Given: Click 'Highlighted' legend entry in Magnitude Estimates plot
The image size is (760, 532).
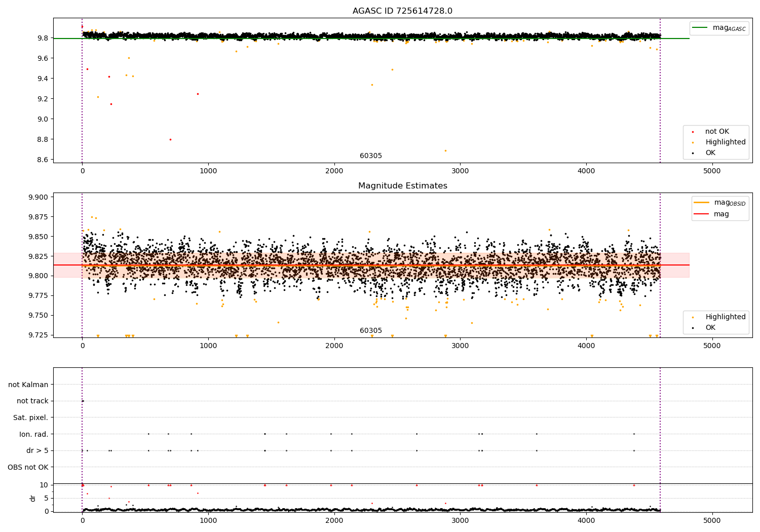Looking at the screenshot, I should (725, 317).
